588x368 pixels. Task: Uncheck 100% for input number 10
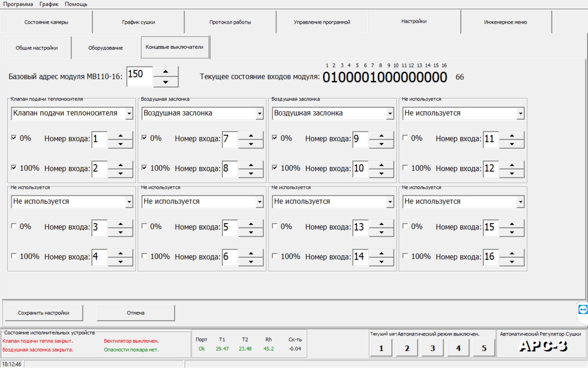(275, 167)
